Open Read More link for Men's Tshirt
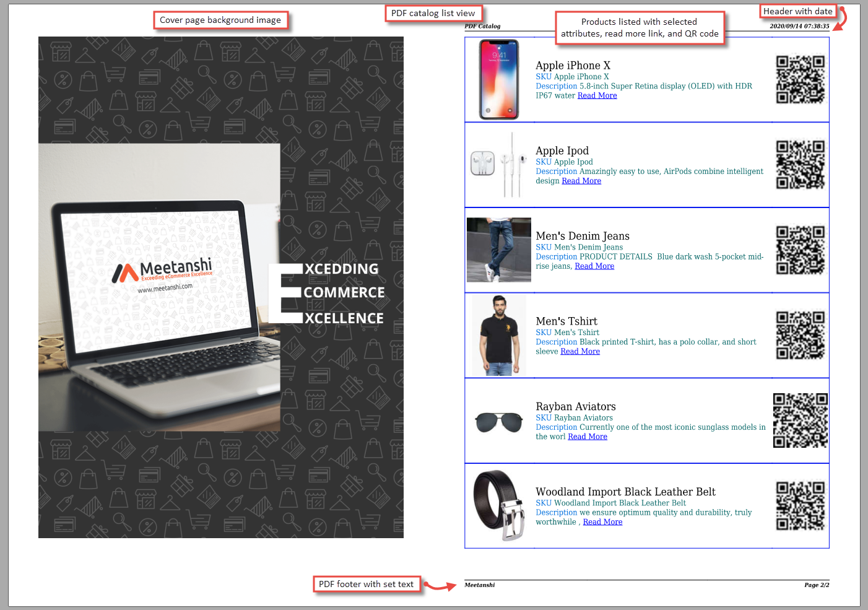Viewport: 868px width, 610px height. pyautogui.click(x=580, y=351)
